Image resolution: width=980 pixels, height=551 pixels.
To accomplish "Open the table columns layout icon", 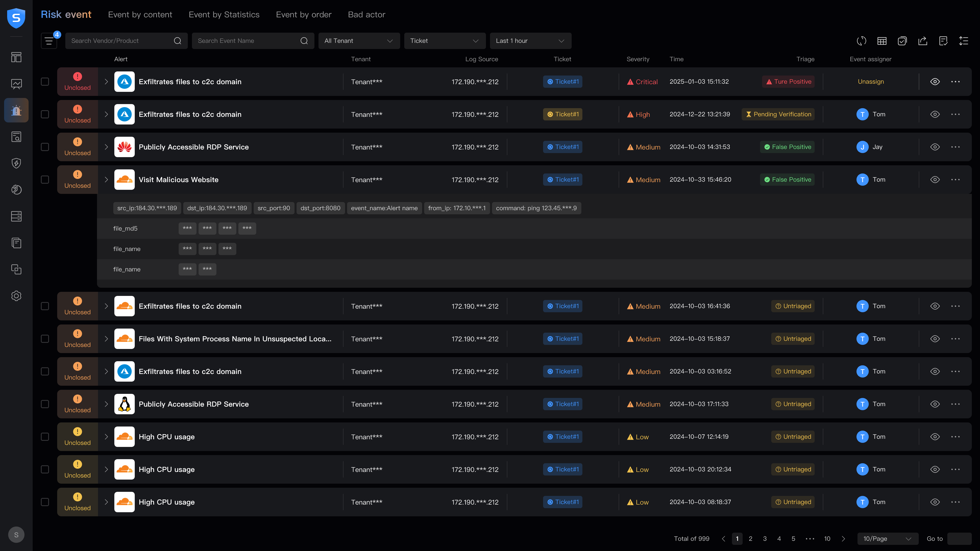I will (882, 41).
